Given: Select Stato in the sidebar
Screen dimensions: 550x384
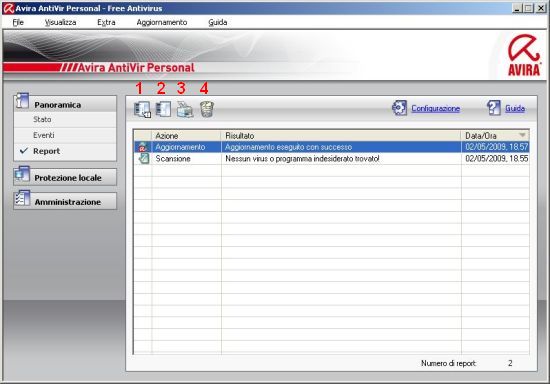Looking at the screenshot, I should 42,120.
